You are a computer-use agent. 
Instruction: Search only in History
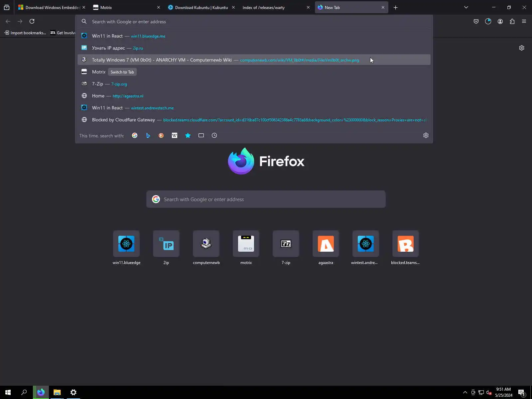(x=214, y=135)
